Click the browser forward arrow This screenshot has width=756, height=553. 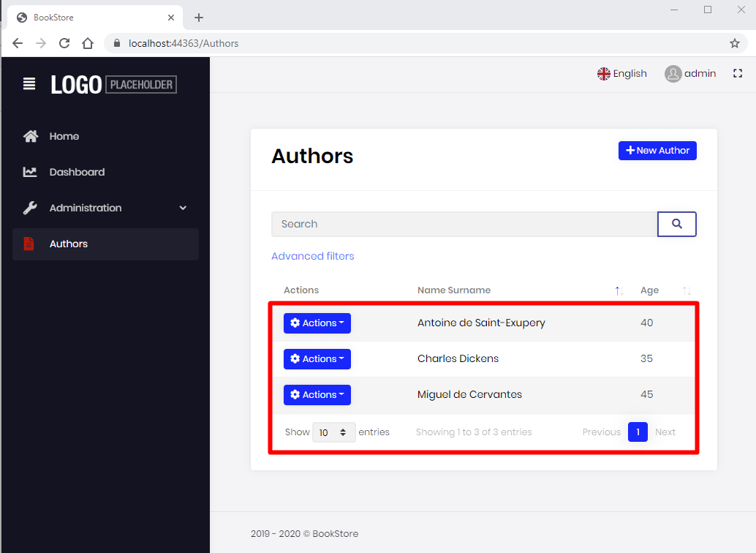click(x=41, y=43)
